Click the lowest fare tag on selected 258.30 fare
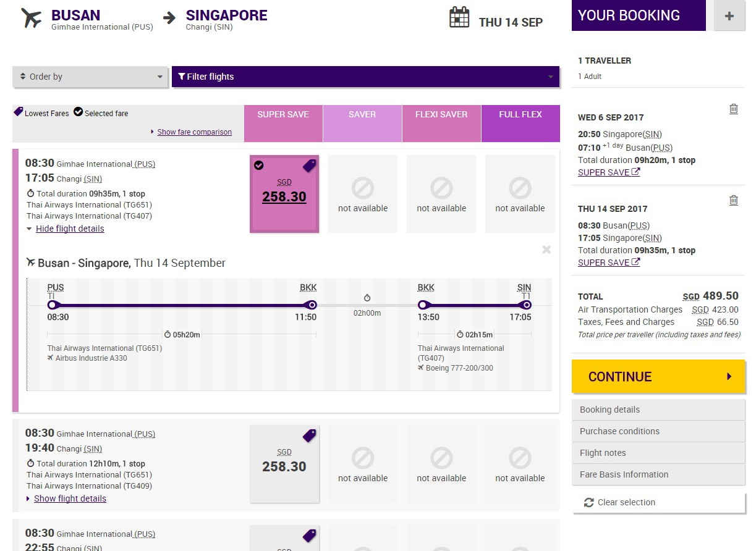This screenshot has width=756, height=551. (309, 165)
